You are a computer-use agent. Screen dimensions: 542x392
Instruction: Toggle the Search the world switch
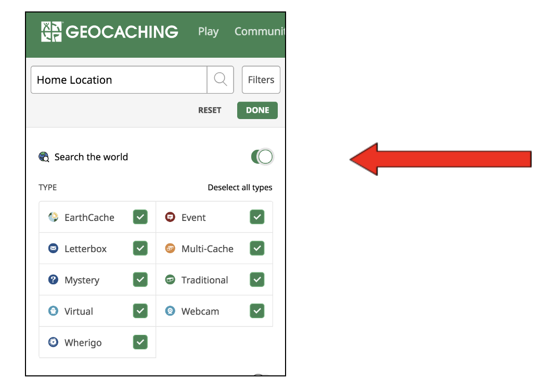point(262,157)
